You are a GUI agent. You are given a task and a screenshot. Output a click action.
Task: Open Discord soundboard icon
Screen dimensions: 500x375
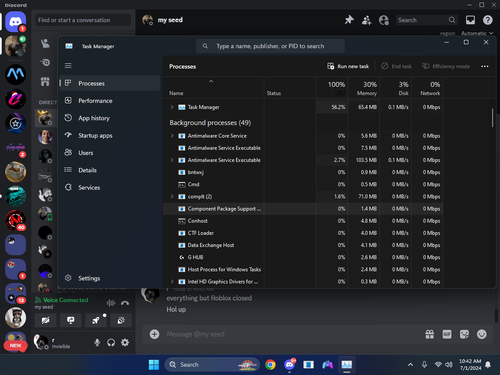pos(121,320)
